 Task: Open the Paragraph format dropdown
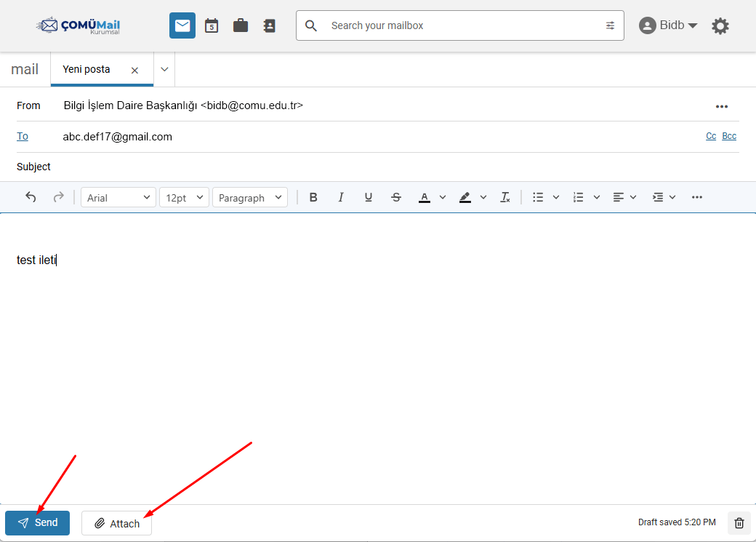250,197
